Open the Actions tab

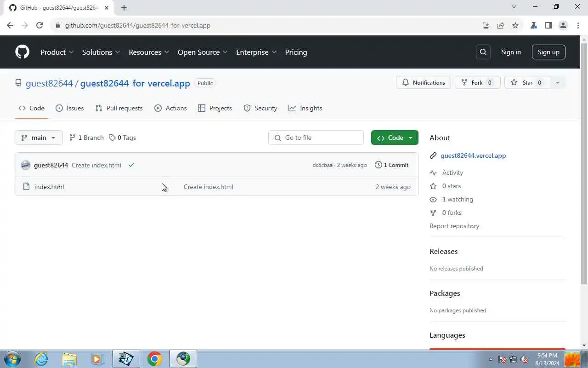pyautogui.click(x=170, y=108)
